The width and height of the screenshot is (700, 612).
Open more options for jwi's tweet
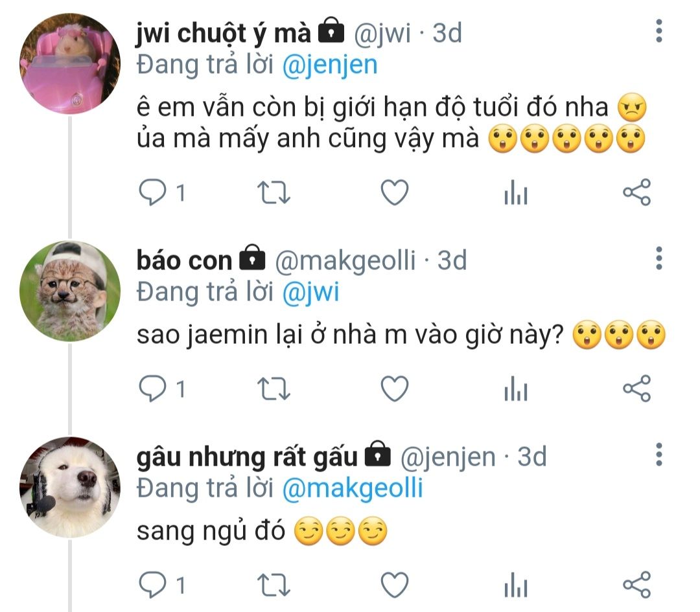pos(659,31)
